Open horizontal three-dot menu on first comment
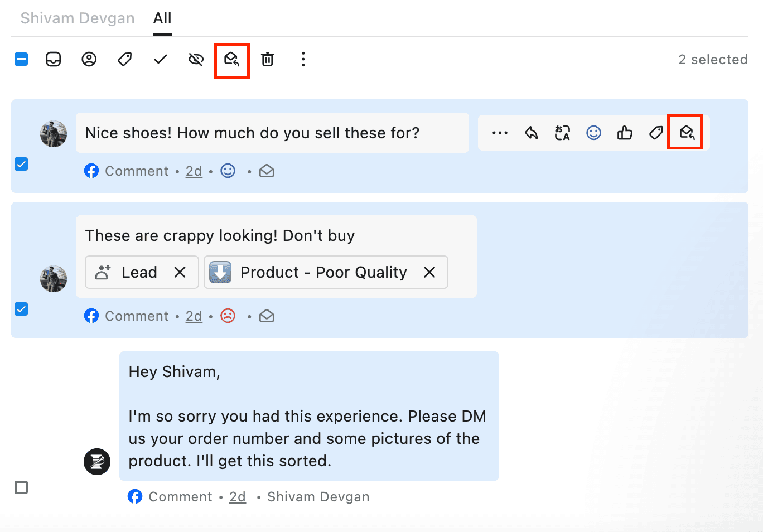This screenshot has width=763, height=532. pyautogui.click(x=500, y=133)
